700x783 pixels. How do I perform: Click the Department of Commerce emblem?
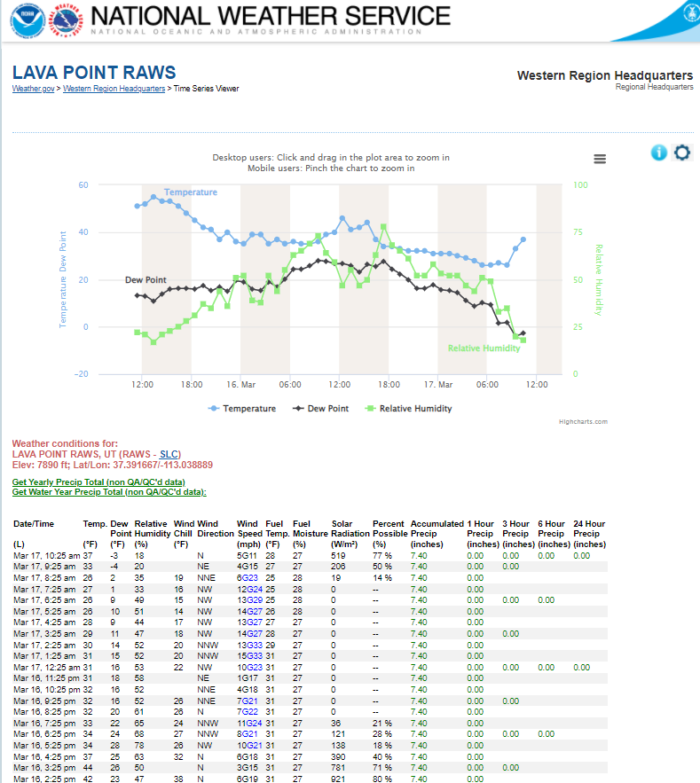[687, 12]
